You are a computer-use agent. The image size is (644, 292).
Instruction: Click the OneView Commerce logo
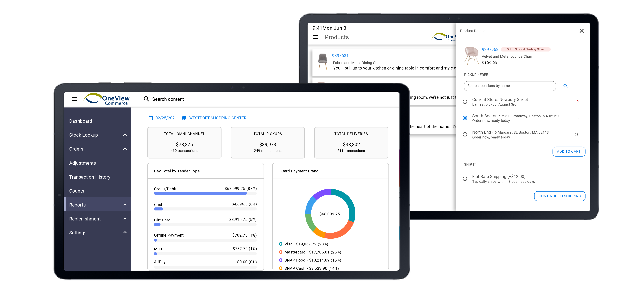tap(106, 99)
